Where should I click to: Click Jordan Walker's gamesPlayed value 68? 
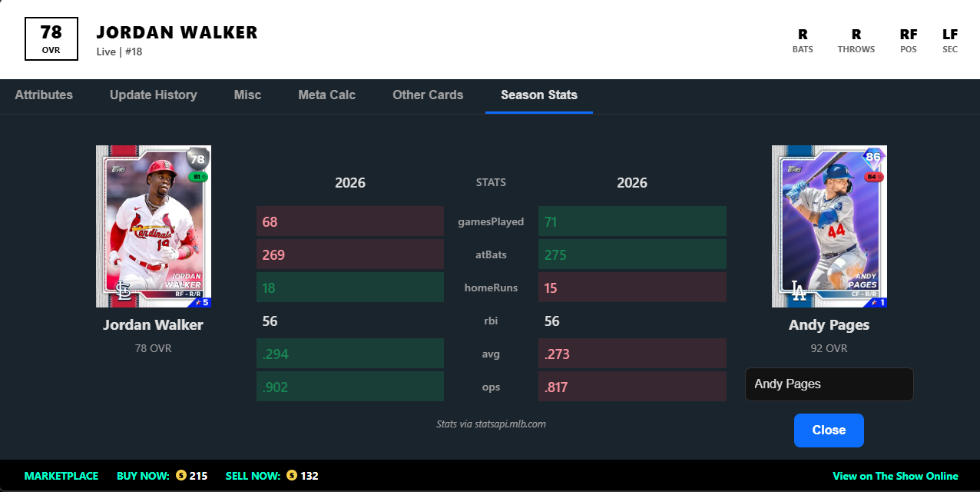[x=350, y=221]
